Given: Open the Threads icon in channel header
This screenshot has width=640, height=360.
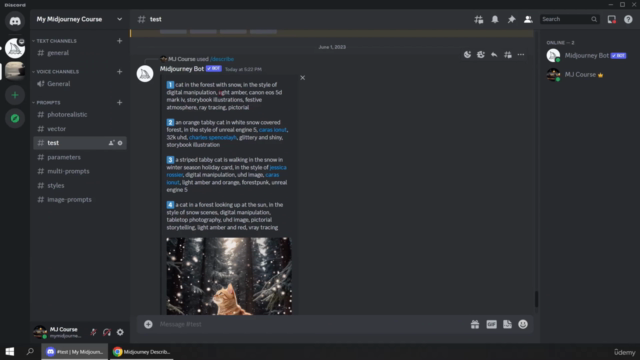Looking at the screenshot, I should [x=478, y=19].
